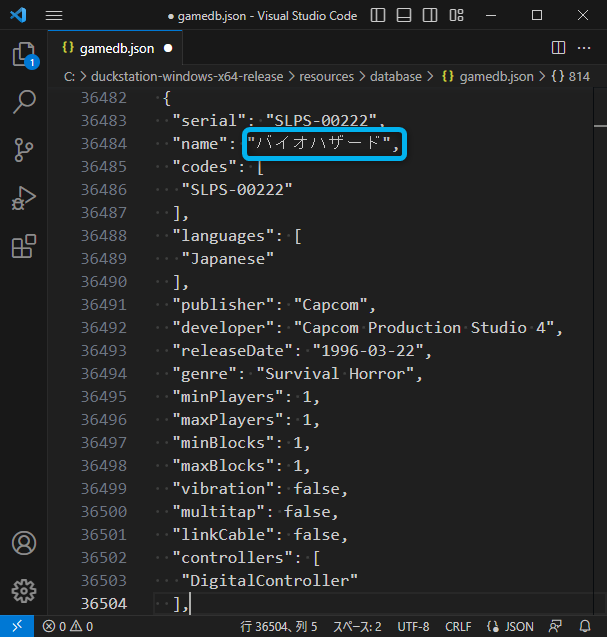Click the "SLPS-00222" serial value on line 36483

tap(321, 121)
